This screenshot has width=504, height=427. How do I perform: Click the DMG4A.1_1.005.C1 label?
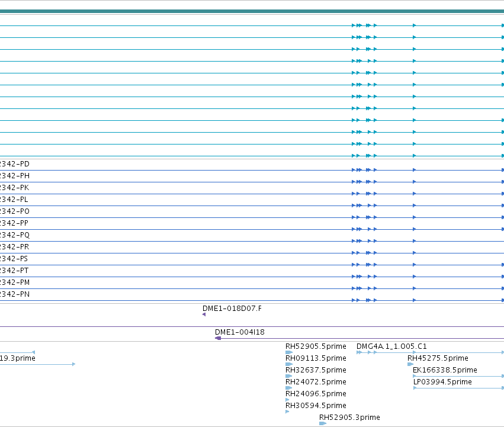[x=392, y=346]
